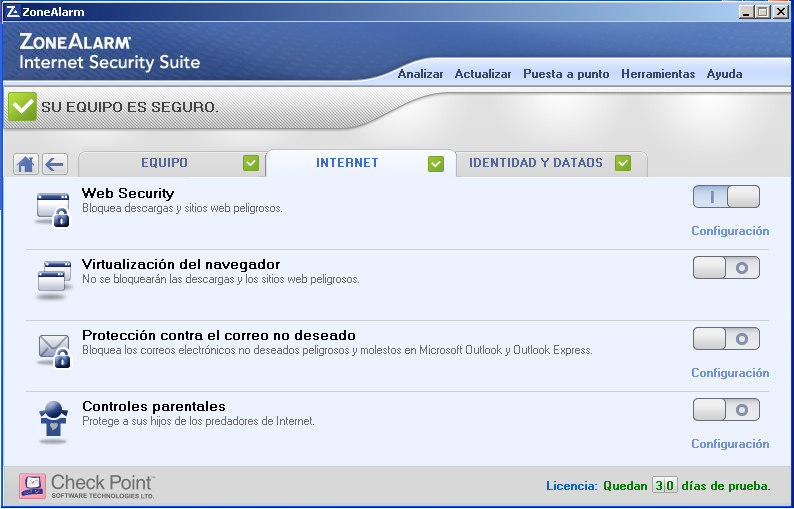794x509 pixels.
Task: Maximize the ZoneAlarm window
Action: point(762,12)
